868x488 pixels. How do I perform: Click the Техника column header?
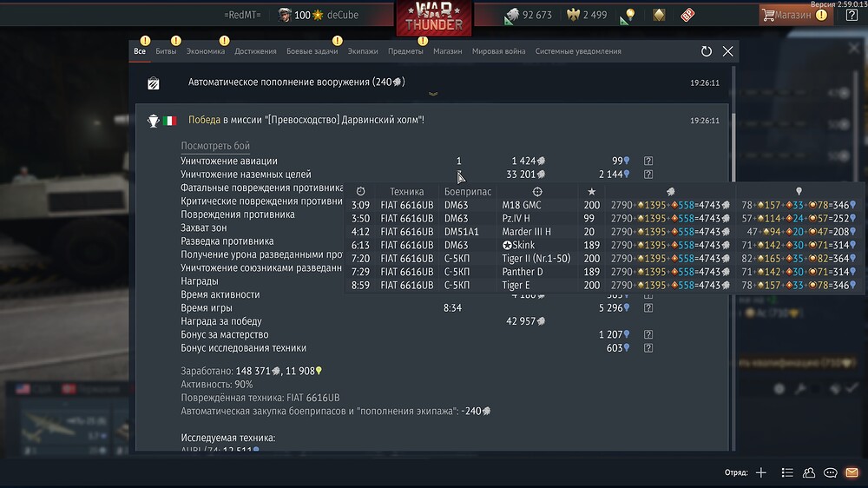[x=407, y=192]
